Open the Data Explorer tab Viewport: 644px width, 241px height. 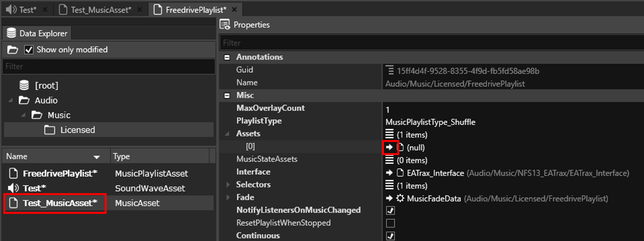[37, 34]
